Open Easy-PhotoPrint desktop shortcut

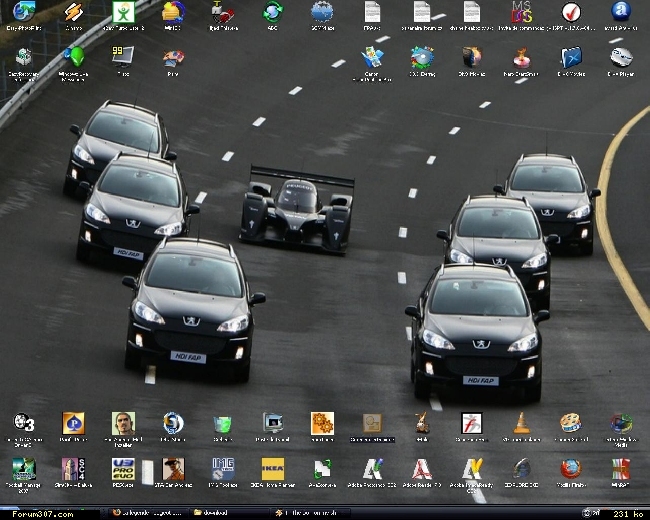[x=24, y=12]
